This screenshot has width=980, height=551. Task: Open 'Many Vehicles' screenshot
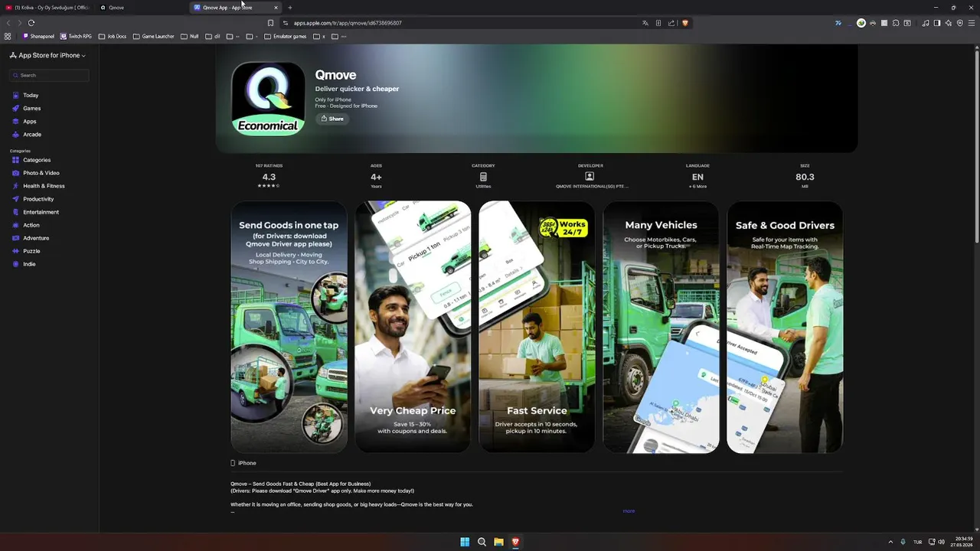coord(661,327)
